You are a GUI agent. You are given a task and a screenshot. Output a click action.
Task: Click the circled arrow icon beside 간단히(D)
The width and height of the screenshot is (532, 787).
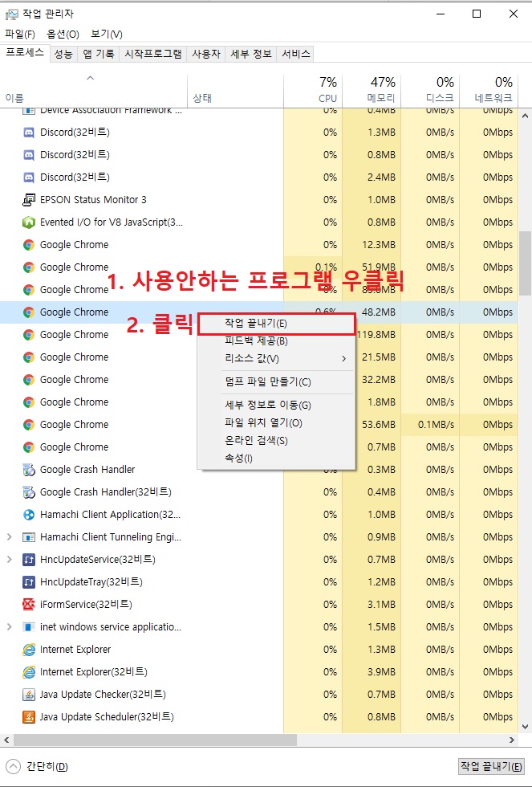click(13, 766)
